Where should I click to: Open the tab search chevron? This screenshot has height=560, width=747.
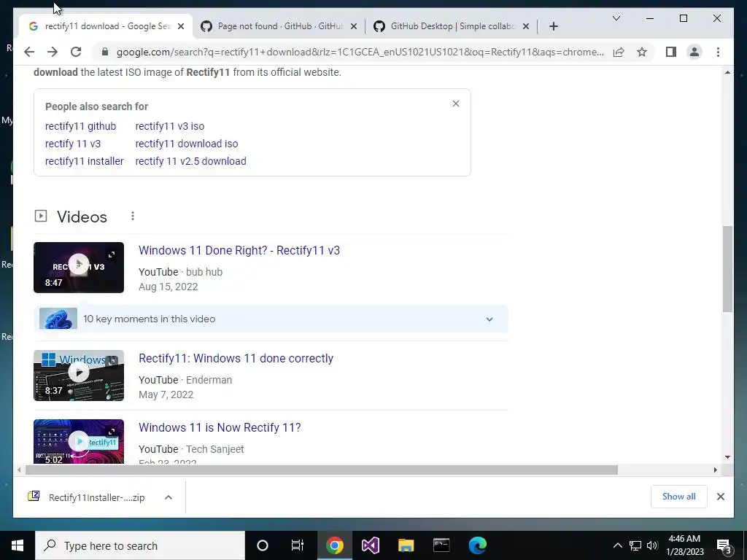pos(616,18)
